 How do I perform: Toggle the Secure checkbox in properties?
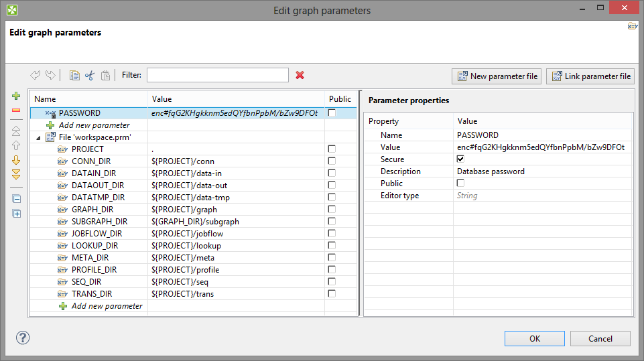[x=460, y=159]
